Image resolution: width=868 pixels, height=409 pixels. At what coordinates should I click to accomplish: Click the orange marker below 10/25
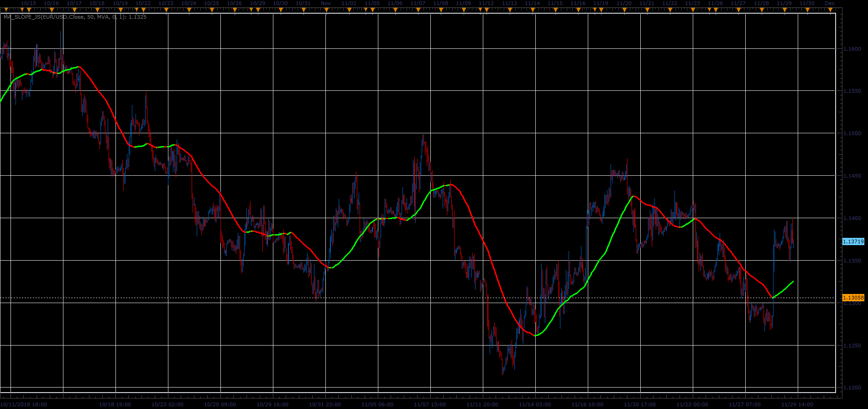pos(212,10)
